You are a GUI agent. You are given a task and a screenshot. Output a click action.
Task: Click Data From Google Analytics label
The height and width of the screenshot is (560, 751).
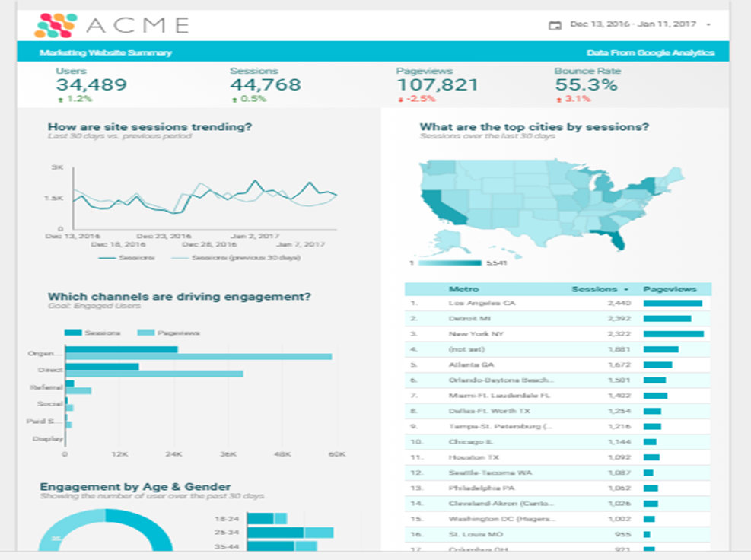click(651, 52)
